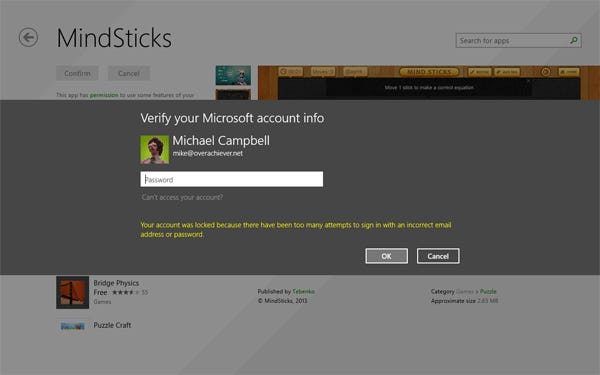
Task: Focus the Search for apps field
Action: pos(518,41)
